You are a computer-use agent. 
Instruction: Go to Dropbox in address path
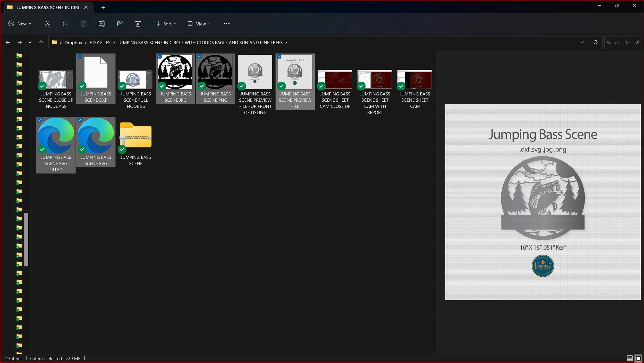pos(73,43)
